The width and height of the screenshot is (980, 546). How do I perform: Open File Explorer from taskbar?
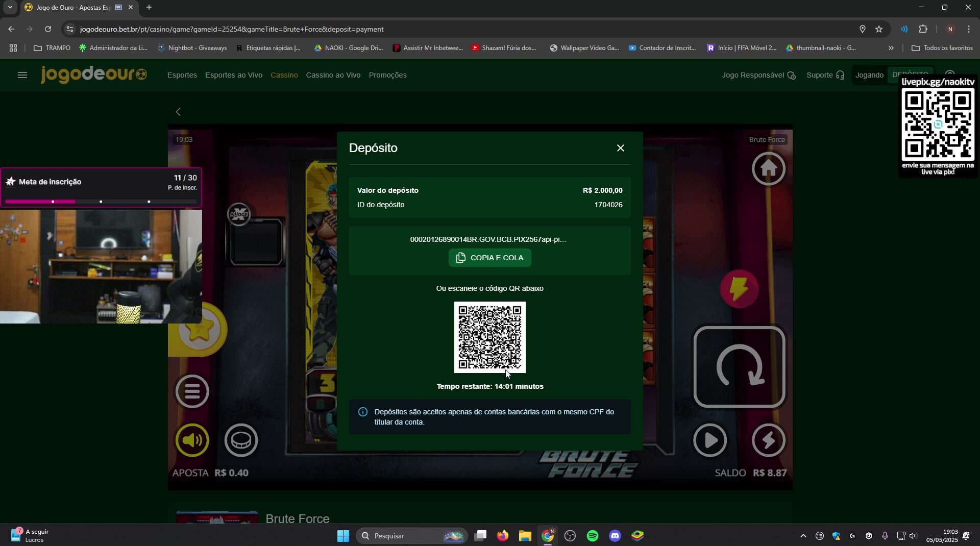[x=525, y=536]
